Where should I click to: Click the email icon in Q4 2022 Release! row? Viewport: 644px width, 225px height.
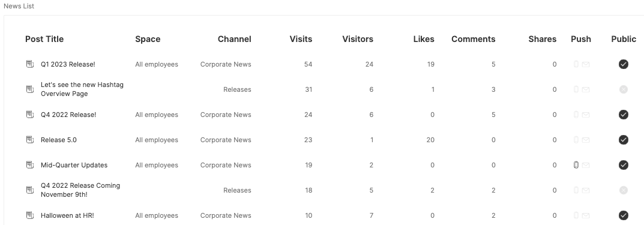586,115
